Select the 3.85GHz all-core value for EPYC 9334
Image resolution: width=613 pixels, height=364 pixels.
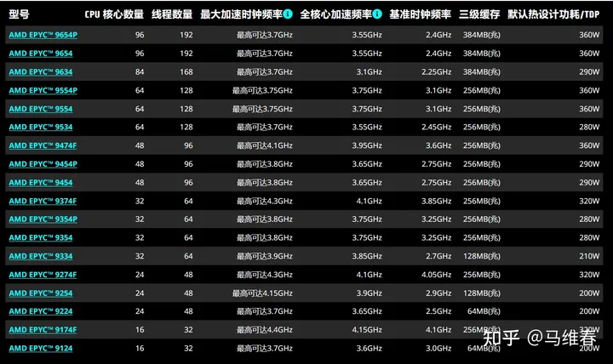tap(367, 256)
